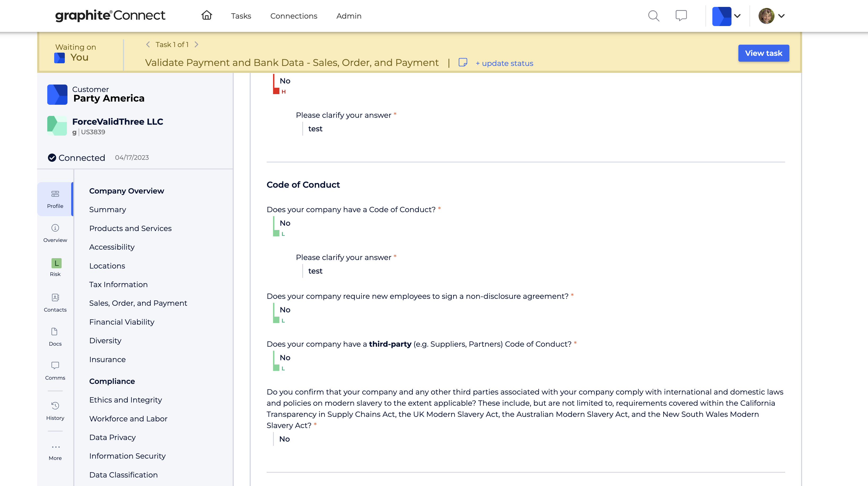Open the Connections menu
The image size is (868, 486).
point(293,16)
